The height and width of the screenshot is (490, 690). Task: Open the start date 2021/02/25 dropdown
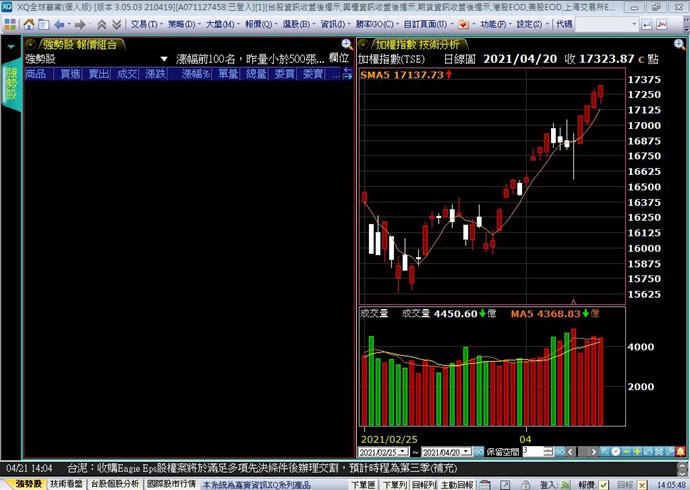click(x=404, y=452)
